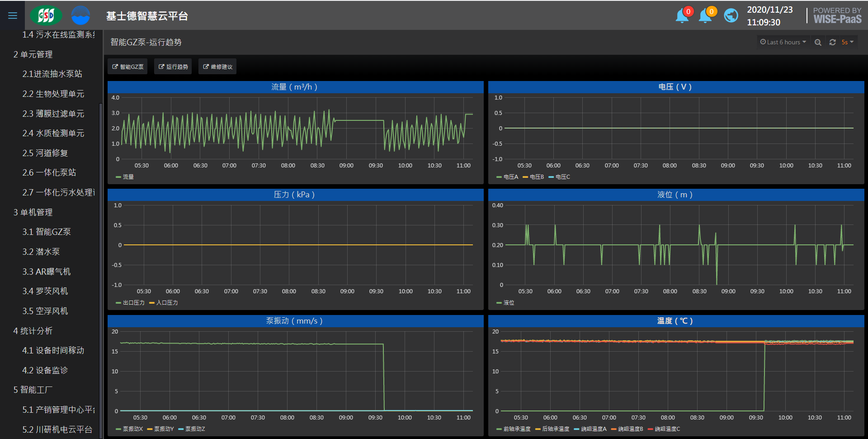868x439 pixels.
Task: Open the 5s refresh interval dropdown
Action: coord(847,42)
